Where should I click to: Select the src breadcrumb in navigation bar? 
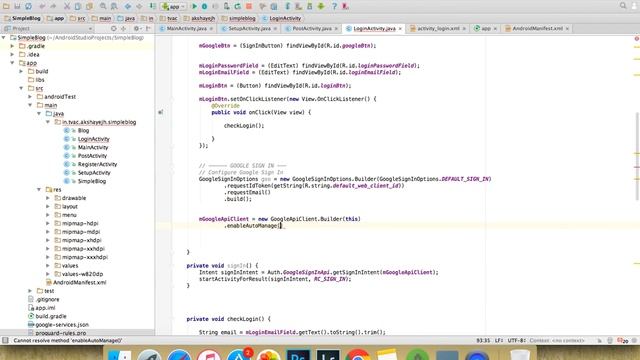[x=78, y=18]
